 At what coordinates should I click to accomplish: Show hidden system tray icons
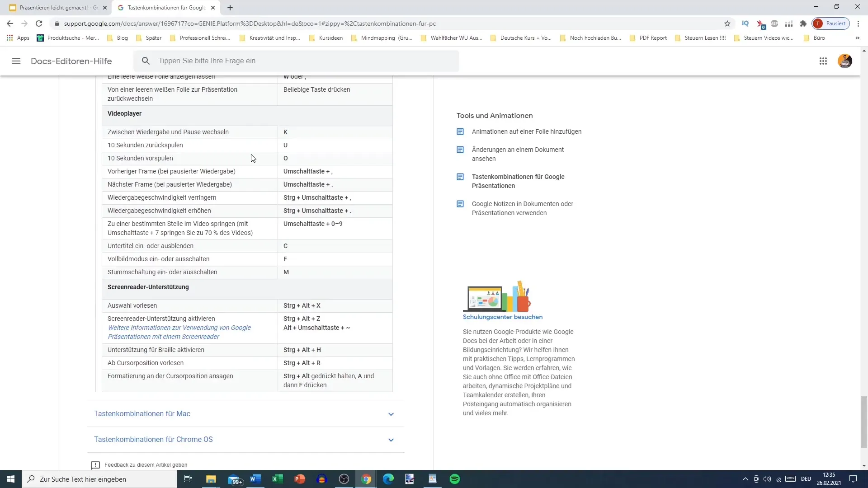pyautogui.click(x=745, y=479)
